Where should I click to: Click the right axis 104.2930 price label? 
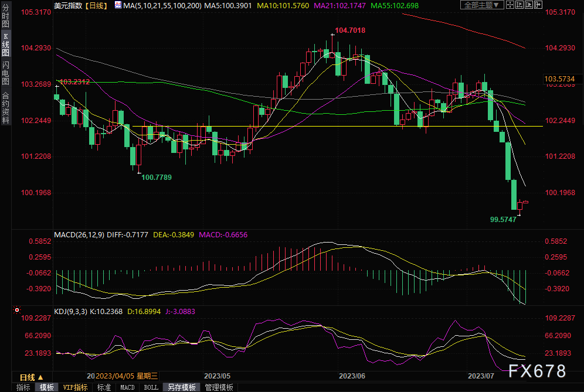click(x=560, y=48)
